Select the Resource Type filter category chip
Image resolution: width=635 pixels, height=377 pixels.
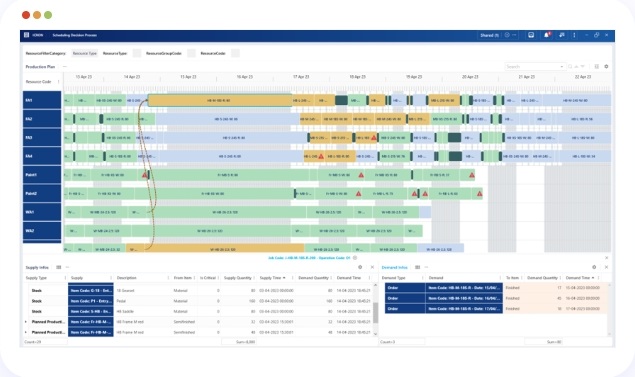coord(85,53)
